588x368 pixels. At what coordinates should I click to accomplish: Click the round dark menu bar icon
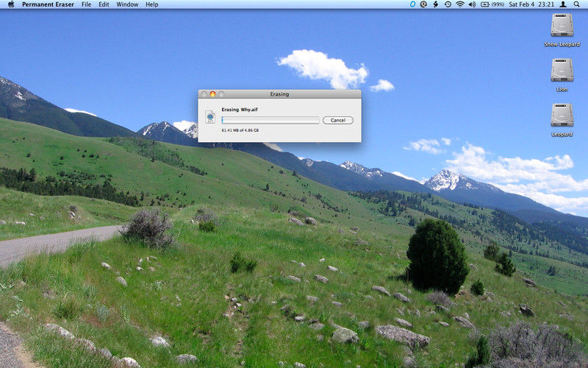(424, 4)
